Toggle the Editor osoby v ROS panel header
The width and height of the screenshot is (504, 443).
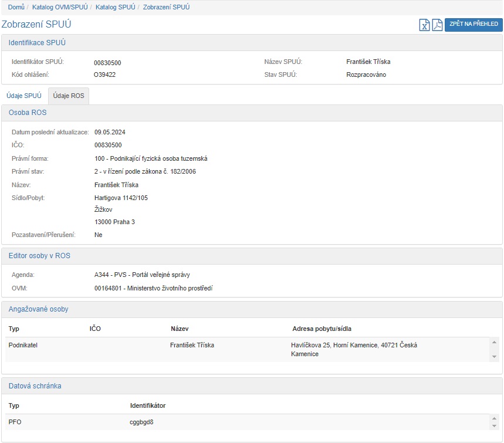[x=39, y=256]
